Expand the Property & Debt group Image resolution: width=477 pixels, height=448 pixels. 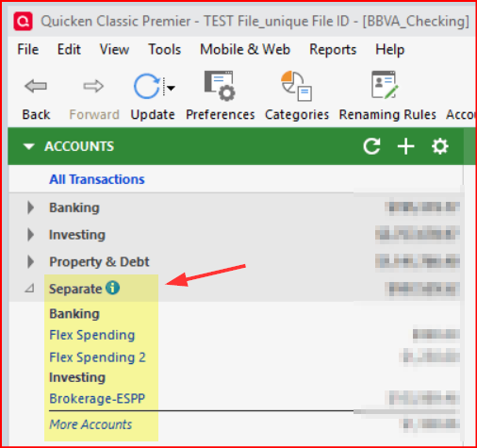click(30, 261)
